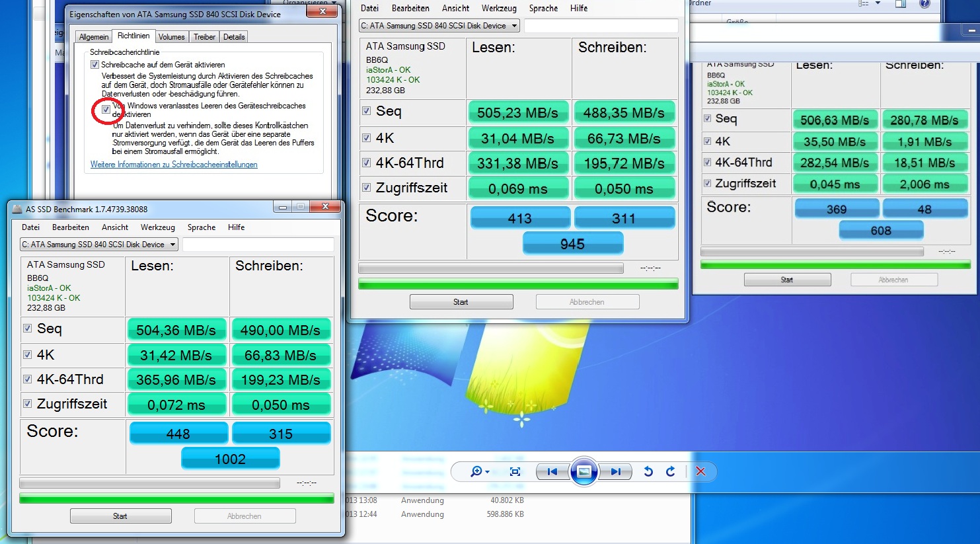Uncheck 4K-64Thrd in the score 608 window
The image size is (980, 544).
click(x=707, y=162)
